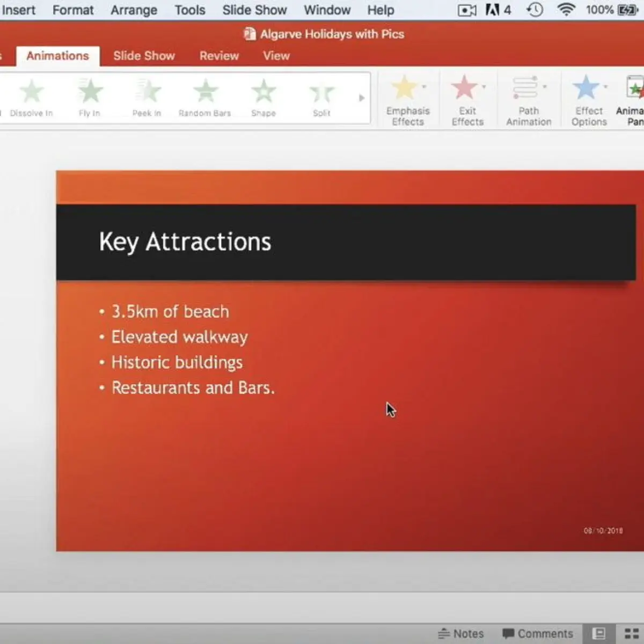644x644 pixels.
Task: Open the Arrange menu
Action: tap(134, 10)
